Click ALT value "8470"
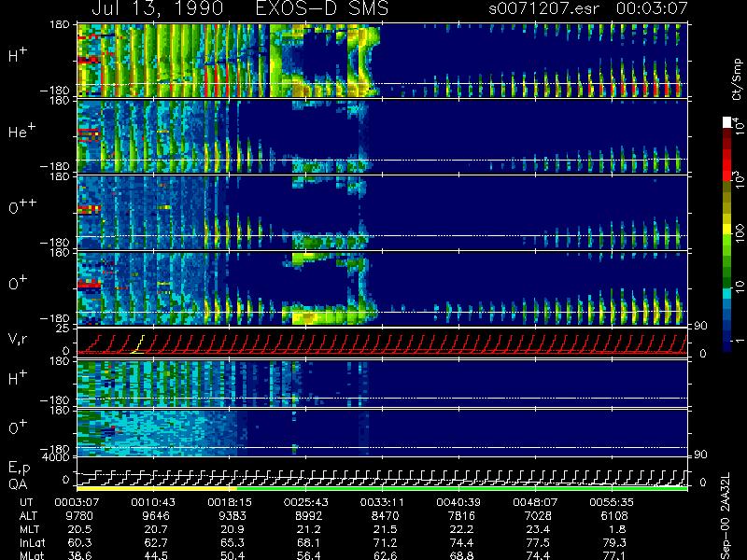The width and height of the screenshot is (747, 560). (385, 516)
